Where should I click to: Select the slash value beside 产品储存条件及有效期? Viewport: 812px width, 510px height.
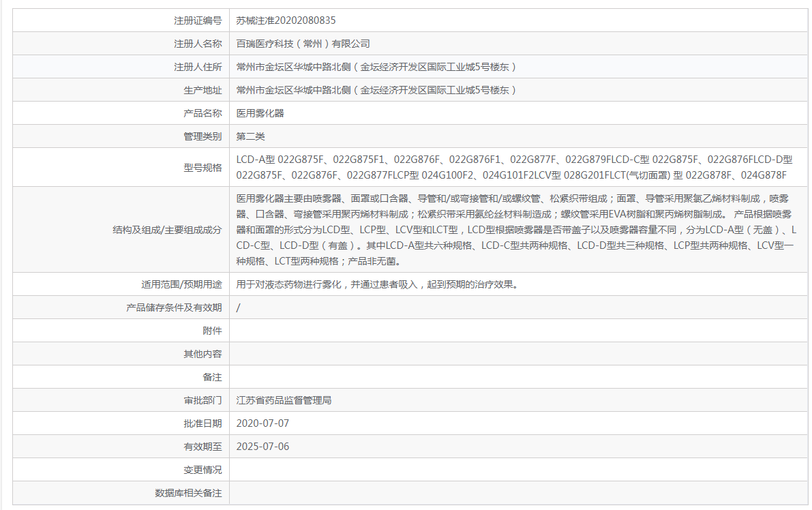[x=238, y=307]
